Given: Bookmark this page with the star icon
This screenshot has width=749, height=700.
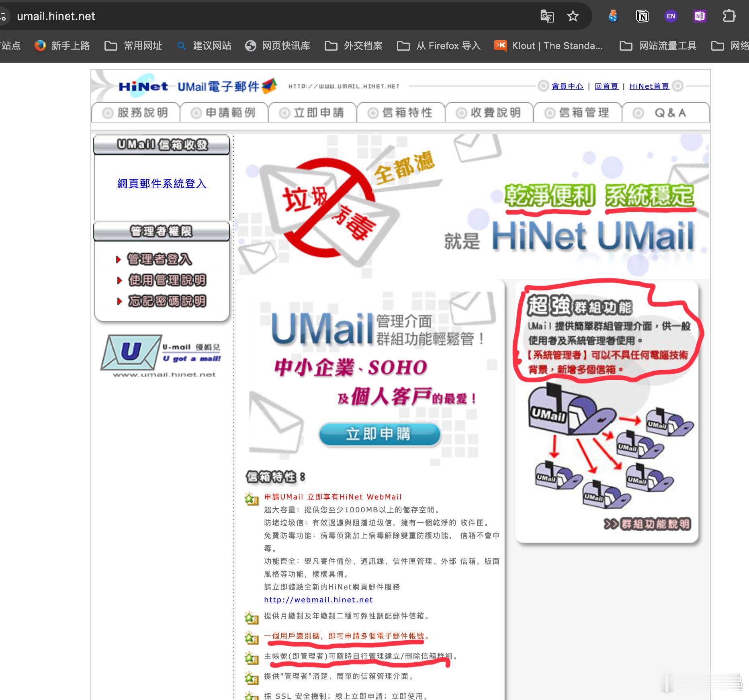Looking at the screenshot, I should [x=573, y=16].
